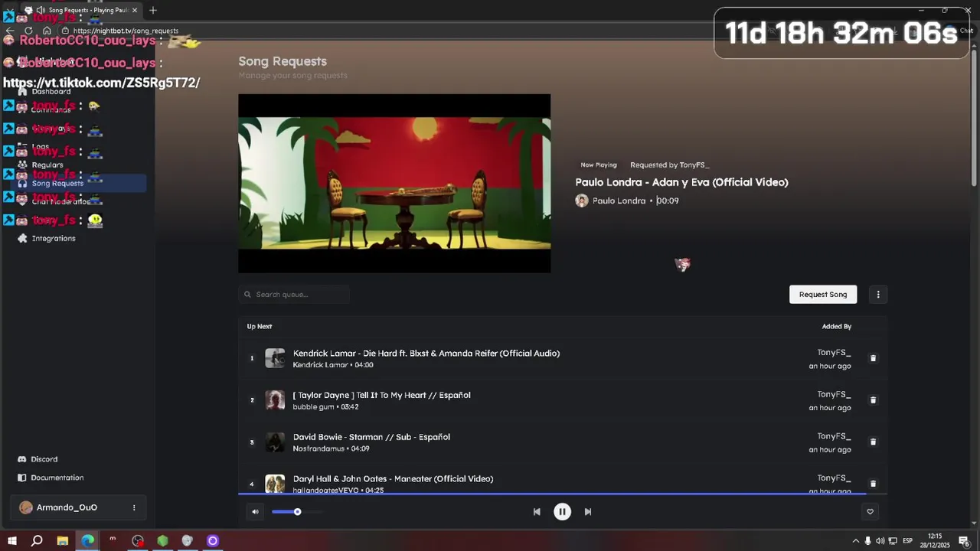Mute the player volume speaker icon
Screen dimensions: 980x551
click(x=255, y=512)
